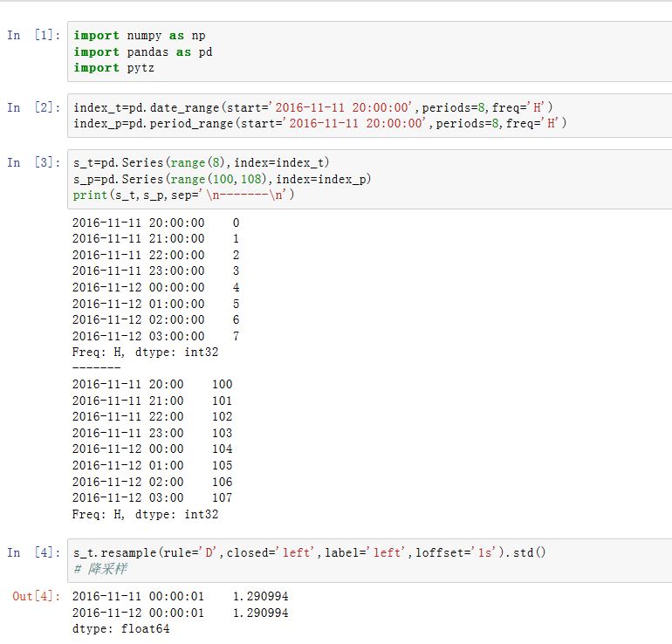This screenshot has height=644, width=672.
Task: Click the index_p=pd.period_range line
Action: [x=319, y=123]
